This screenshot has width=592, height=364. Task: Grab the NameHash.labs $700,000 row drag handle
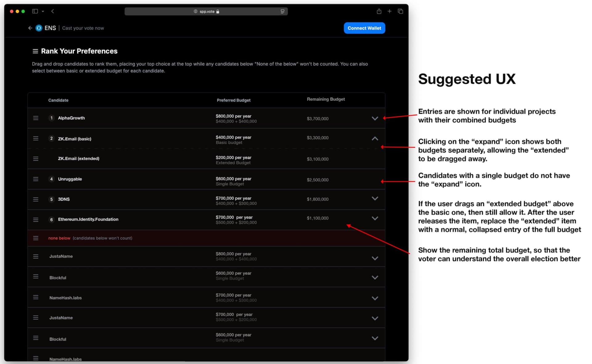click(36, 297)
